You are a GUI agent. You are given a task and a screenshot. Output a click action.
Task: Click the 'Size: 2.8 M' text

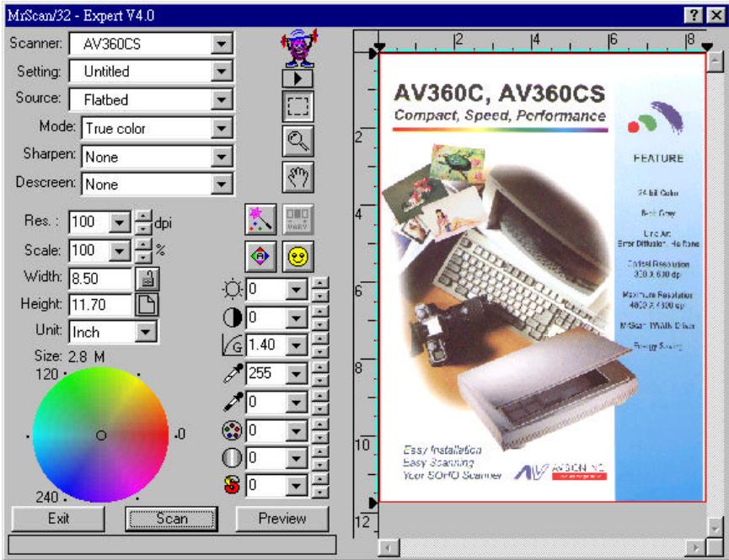(69, 356)
